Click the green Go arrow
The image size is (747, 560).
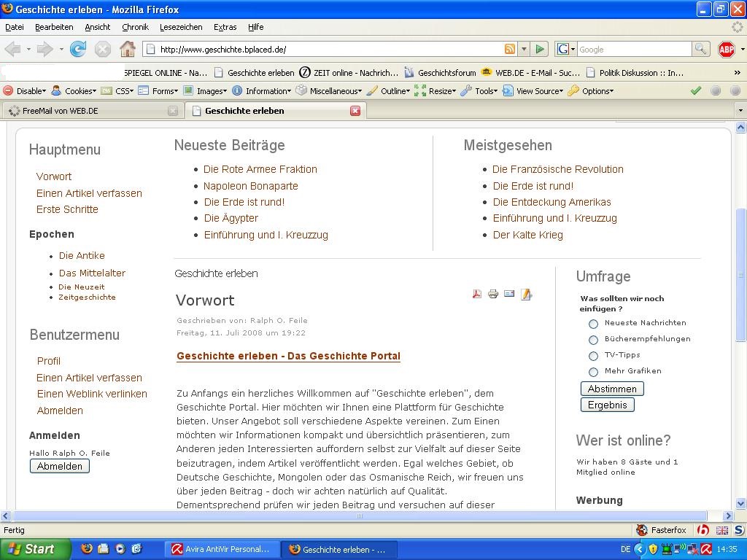pyautogui.click(x=540, y=49)
